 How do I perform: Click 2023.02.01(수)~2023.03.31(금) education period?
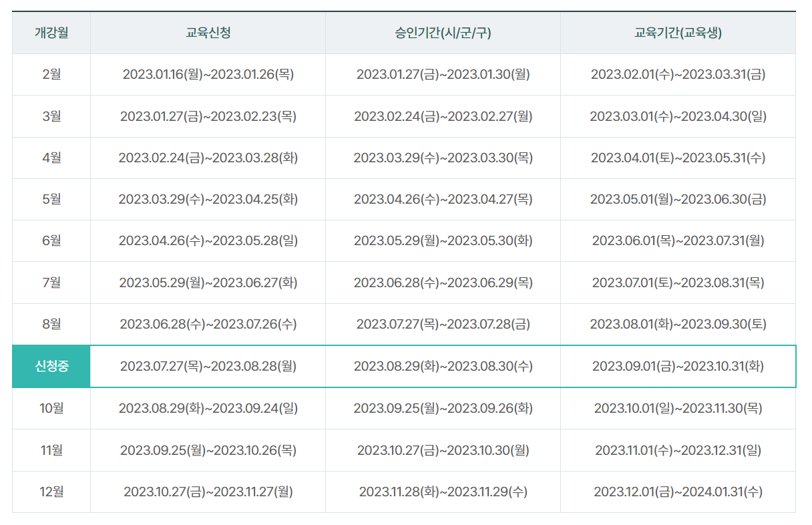coord(678,74)
